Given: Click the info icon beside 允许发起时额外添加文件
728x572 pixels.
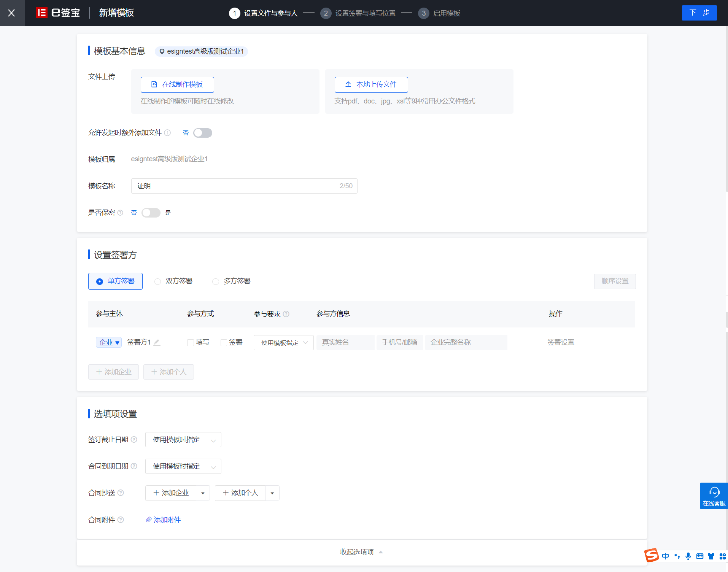Looking at the screenshot, I should (167, 133).
